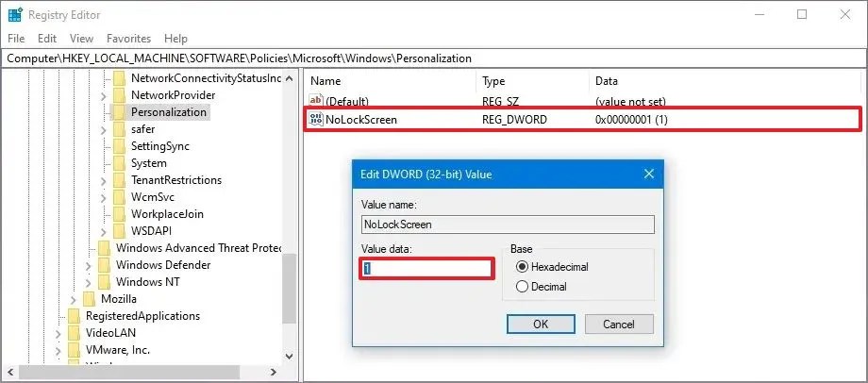
Task: Click the Windows NT folder icon
Action: pyautogui.click(x=104, y=282)
